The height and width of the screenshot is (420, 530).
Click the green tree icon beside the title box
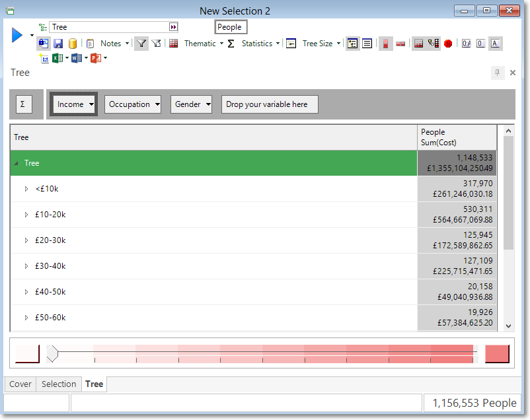point(43,27)
